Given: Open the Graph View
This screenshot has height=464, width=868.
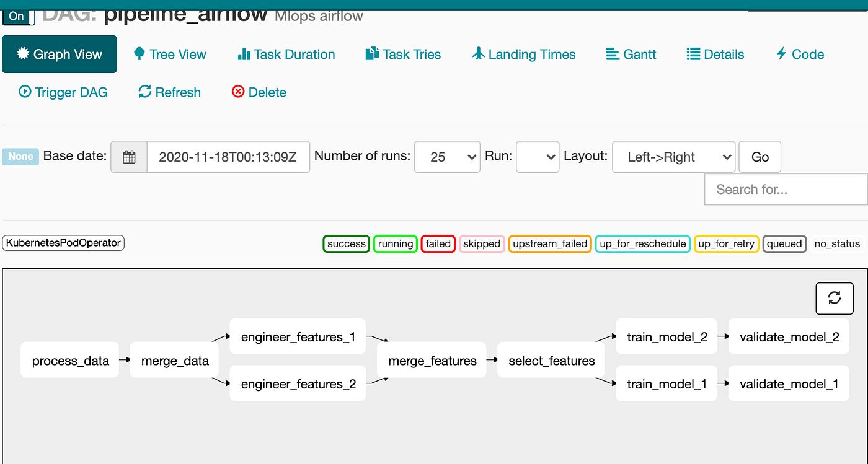Looking at the screenshot, I should point(59,54).
